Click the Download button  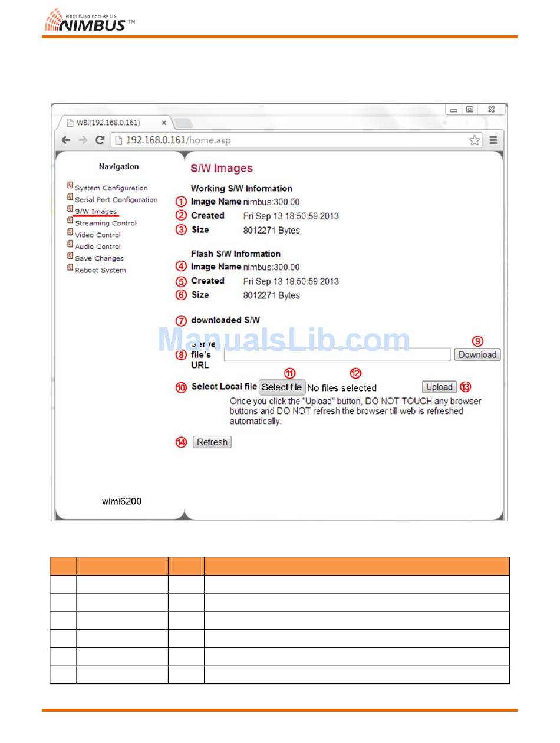[x=477, y=354]
